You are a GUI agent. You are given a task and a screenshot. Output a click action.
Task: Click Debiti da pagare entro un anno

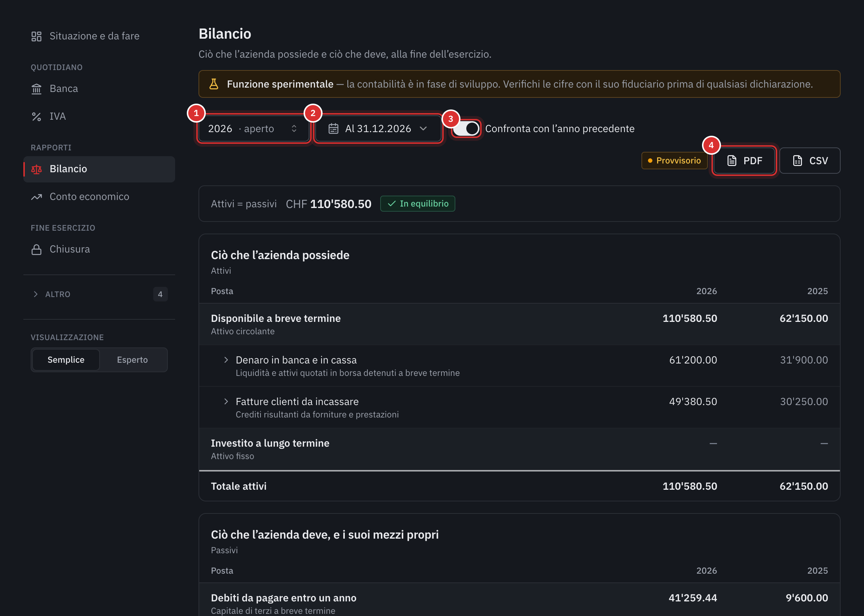[284, 598]
